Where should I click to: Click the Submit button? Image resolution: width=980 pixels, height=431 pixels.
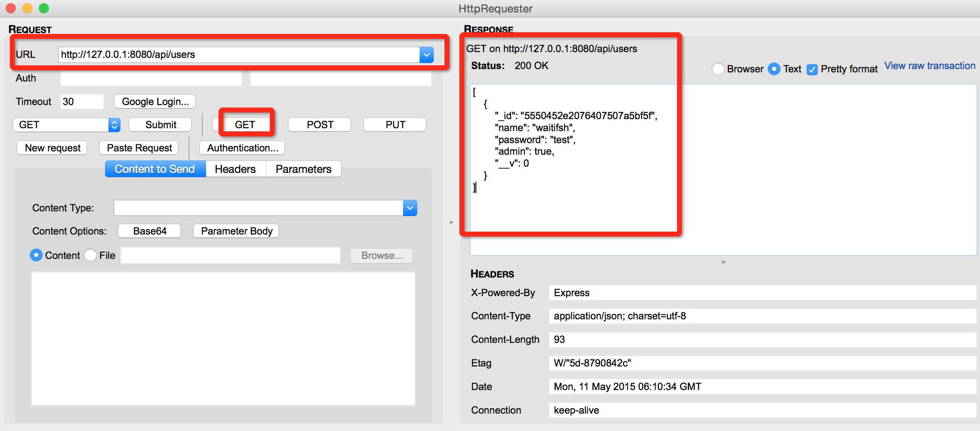click(161, 125)
